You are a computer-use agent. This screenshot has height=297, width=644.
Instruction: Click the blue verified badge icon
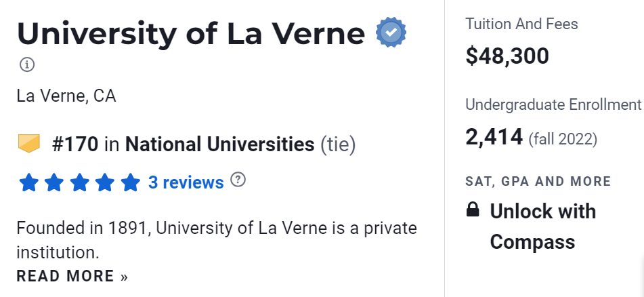[x=391, y=33]
